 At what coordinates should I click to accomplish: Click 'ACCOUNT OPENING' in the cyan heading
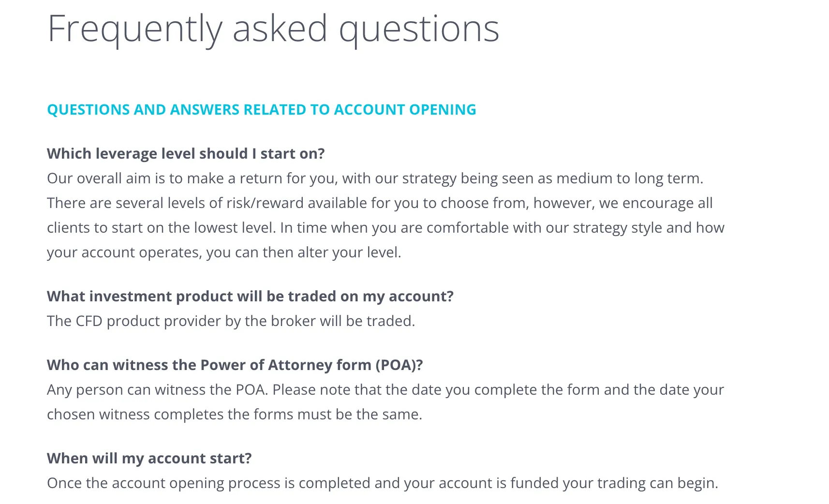[x=405, y=110]
